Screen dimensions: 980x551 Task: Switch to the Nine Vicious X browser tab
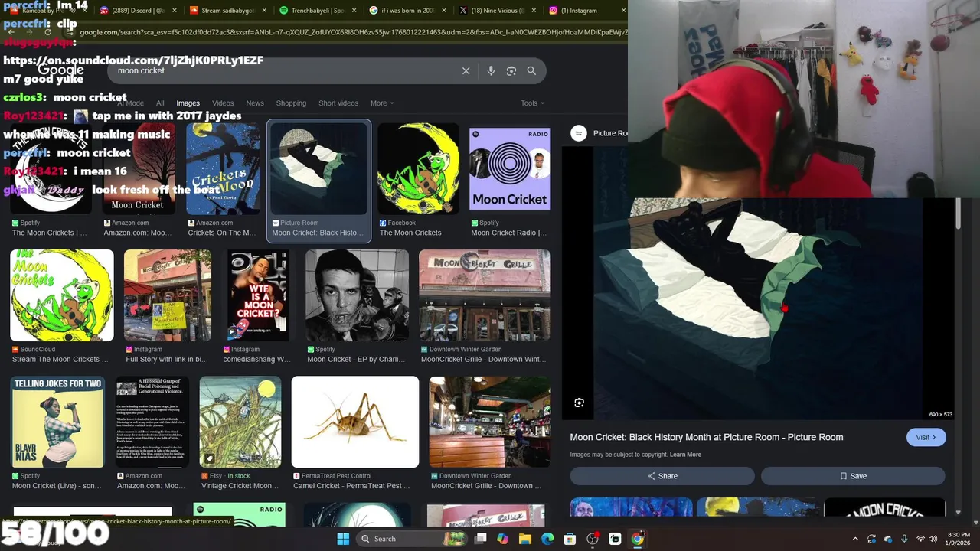point(497,11)
